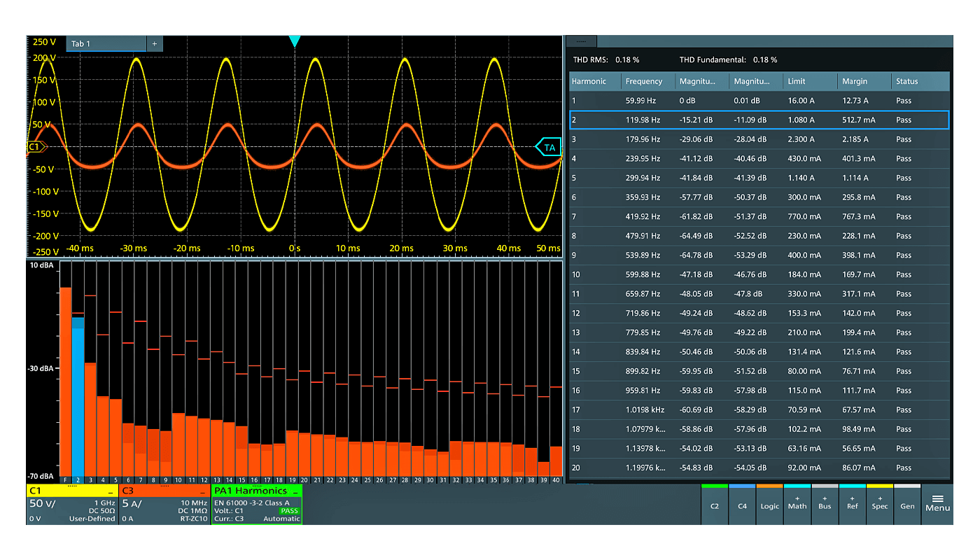Select the 239.95 Hz frequency cell
The height and width of the screenshot is (560, 980).
pyautogui.click(x=643, y=159)
